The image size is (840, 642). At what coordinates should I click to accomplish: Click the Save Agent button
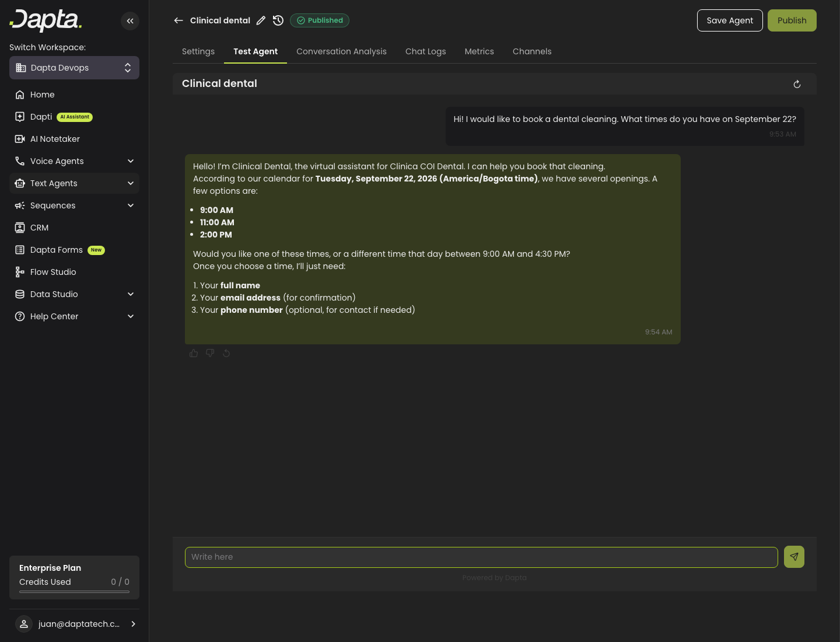[x=730, y=20]
